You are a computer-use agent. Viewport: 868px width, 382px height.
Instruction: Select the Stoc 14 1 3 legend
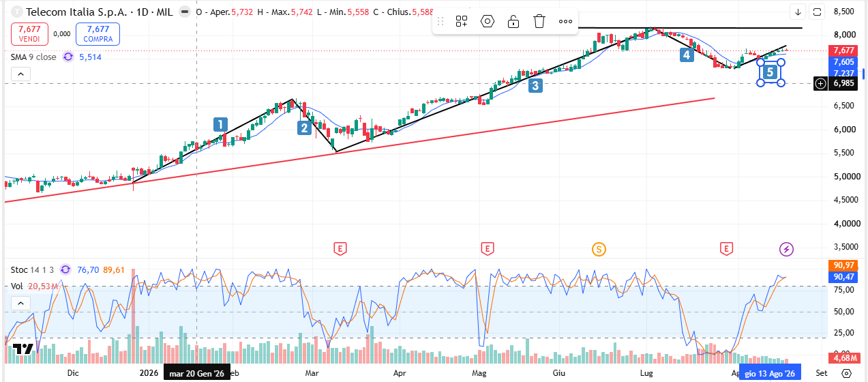33,269
